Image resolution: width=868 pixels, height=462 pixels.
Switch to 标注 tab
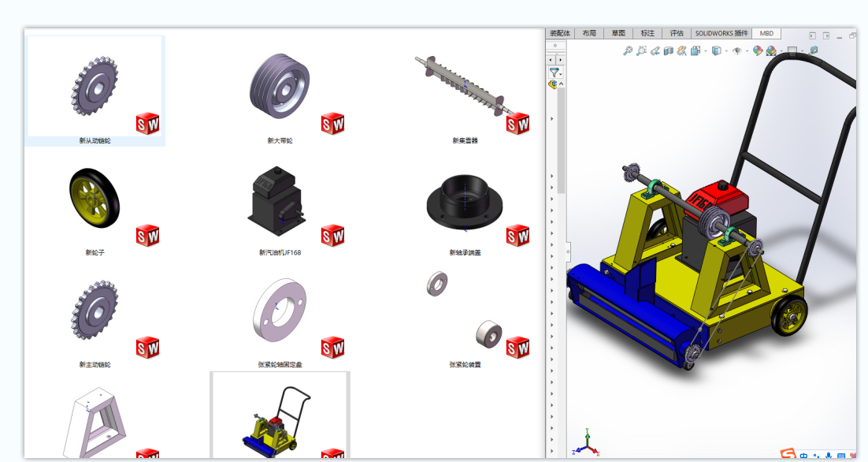pyautogui.click(x=647, y=33)
